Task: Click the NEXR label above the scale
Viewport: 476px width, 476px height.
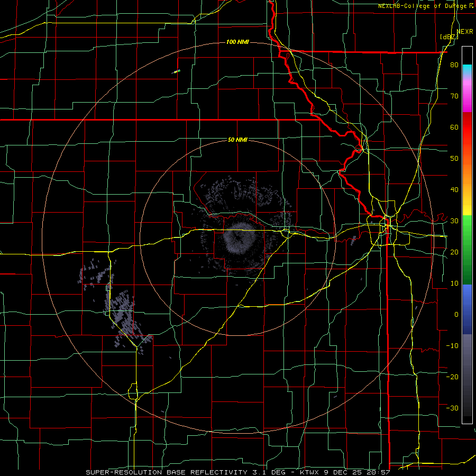Action: [x=465, y=32]
